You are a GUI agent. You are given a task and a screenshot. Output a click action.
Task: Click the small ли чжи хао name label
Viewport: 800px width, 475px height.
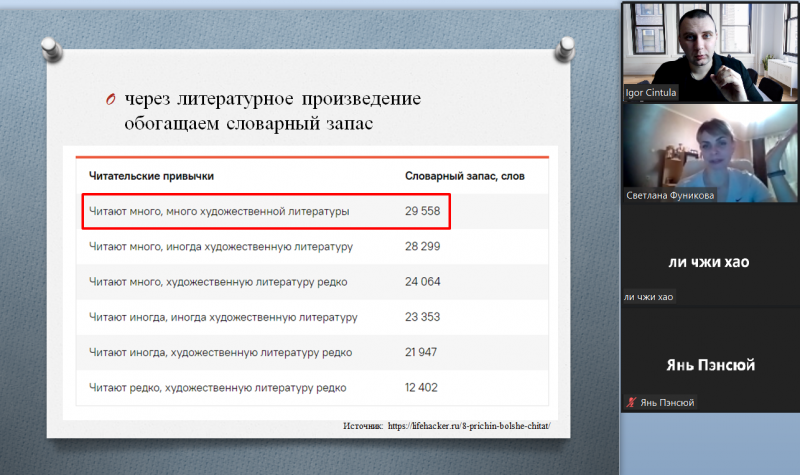(x=649, y=297)
